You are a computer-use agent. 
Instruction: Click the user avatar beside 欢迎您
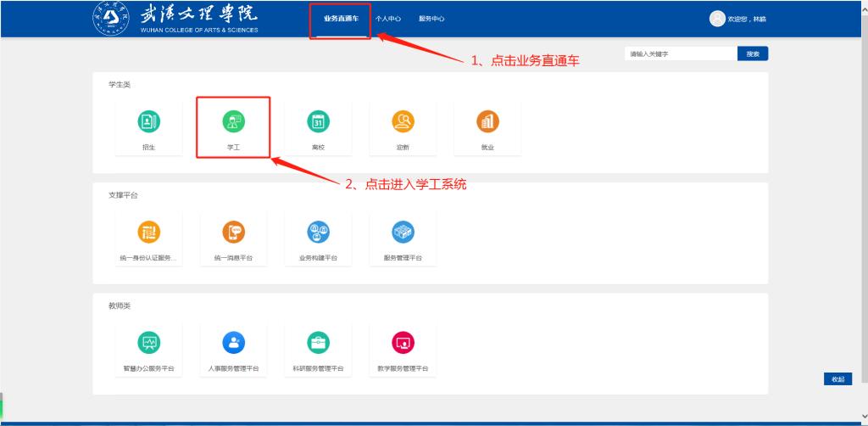pyautogui.click(x=717, y=19)
